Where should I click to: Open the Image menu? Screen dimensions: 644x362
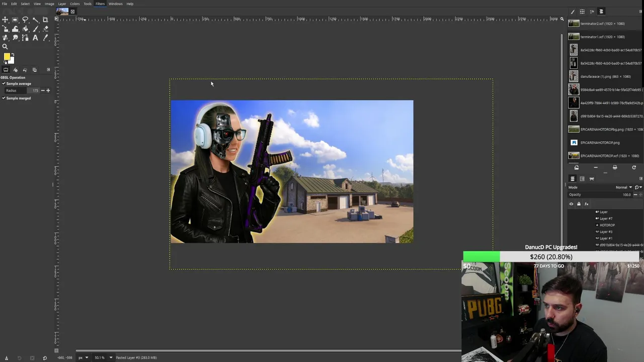[49, 4]
